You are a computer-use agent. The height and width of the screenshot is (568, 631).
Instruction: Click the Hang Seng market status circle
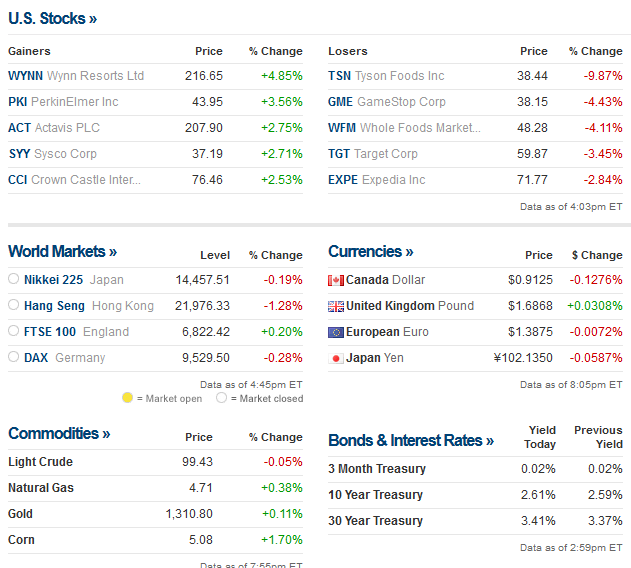click(13, 306)
